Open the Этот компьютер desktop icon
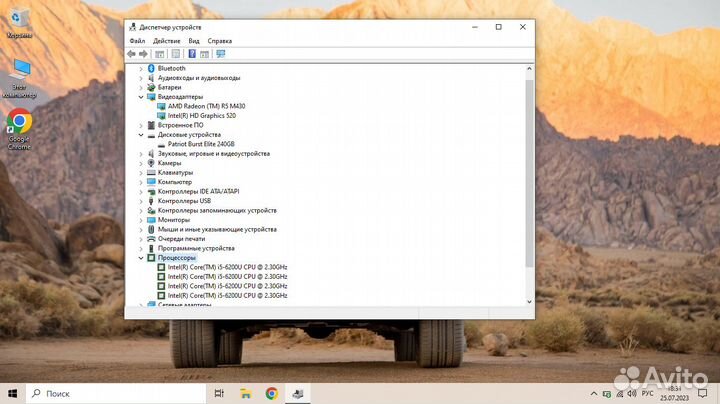 coord(19,78)
